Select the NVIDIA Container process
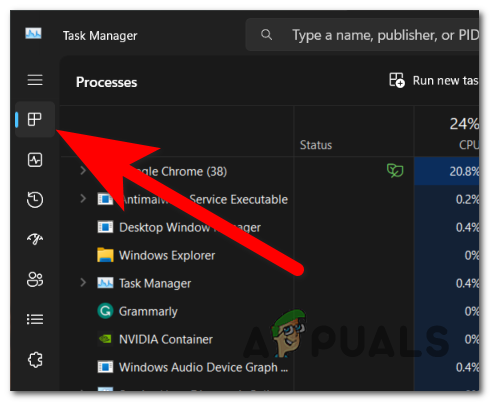 (x=166, y=339)
